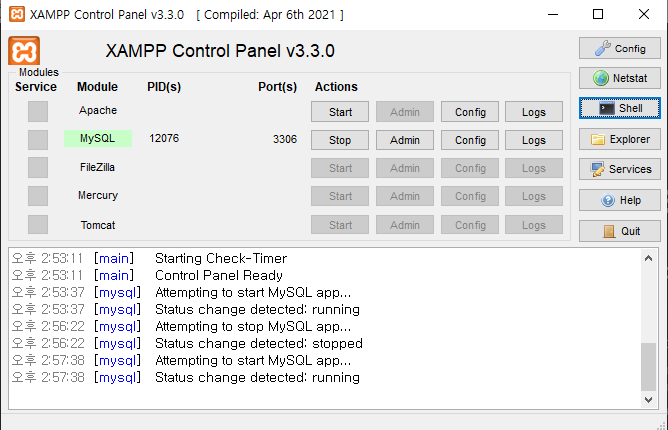668x430 pixels.
Task: Click the Mercury Logs button
Action: tap(534, 196)
